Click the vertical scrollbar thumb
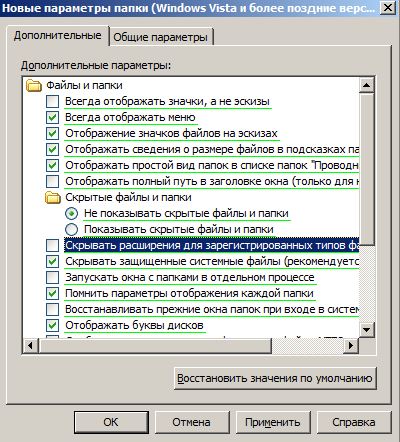 (x=366, y=169)
